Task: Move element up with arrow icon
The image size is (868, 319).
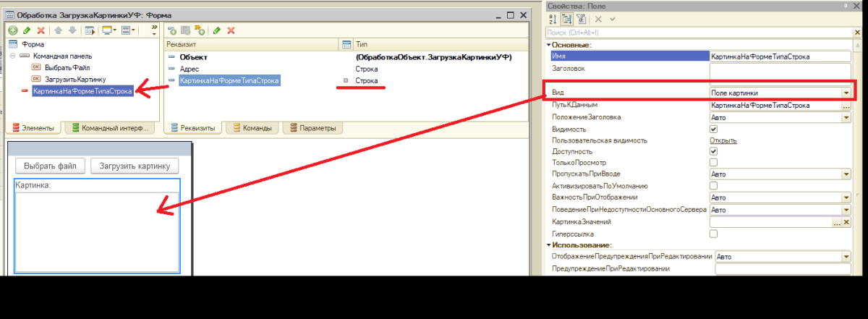Action: [59, 30]
